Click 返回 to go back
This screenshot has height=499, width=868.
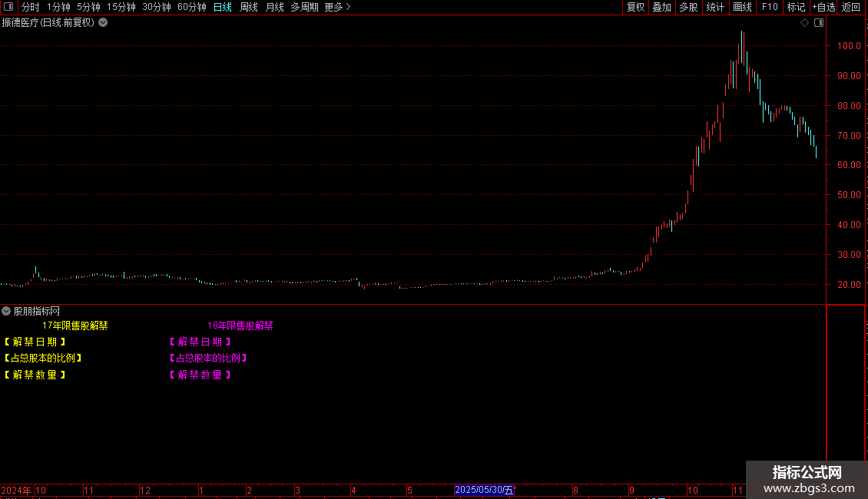coord(851,7)
